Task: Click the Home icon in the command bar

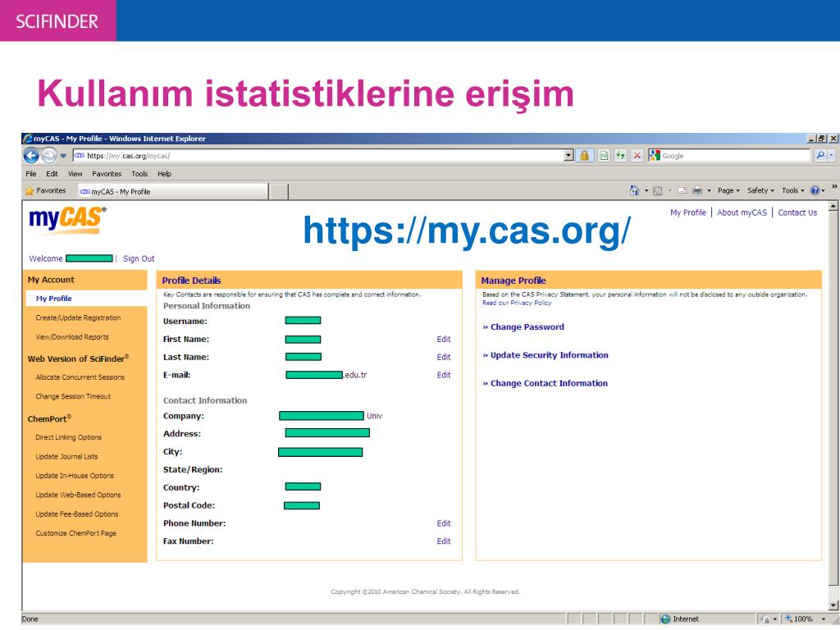Action: [635, 190]
